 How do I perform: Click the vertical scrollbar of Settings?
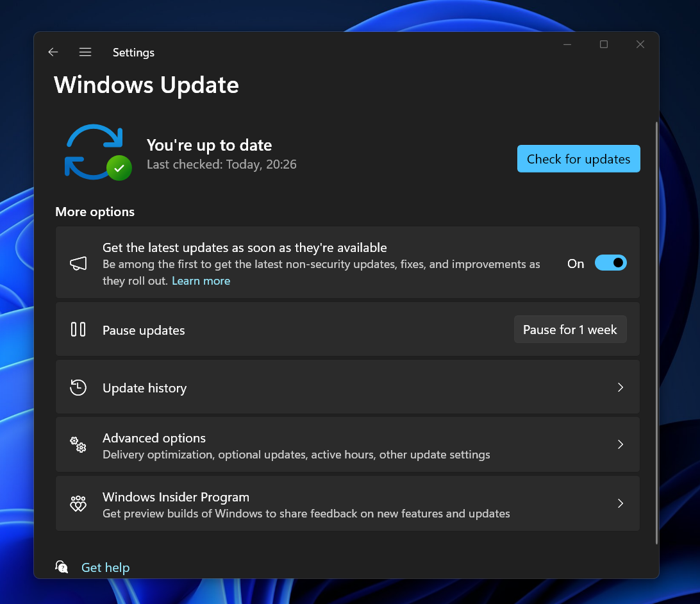[656, 333]
